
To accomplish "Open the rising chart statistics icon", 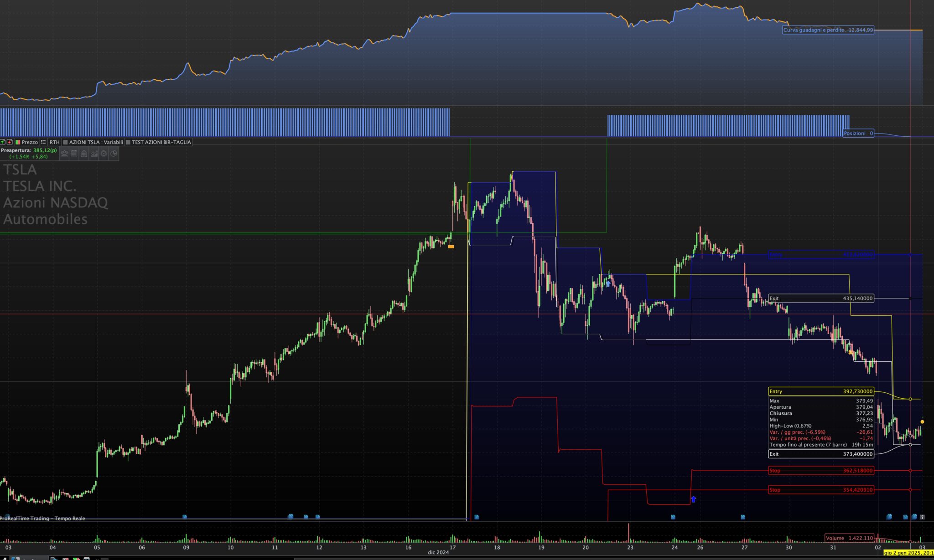I will pos(94,154).
